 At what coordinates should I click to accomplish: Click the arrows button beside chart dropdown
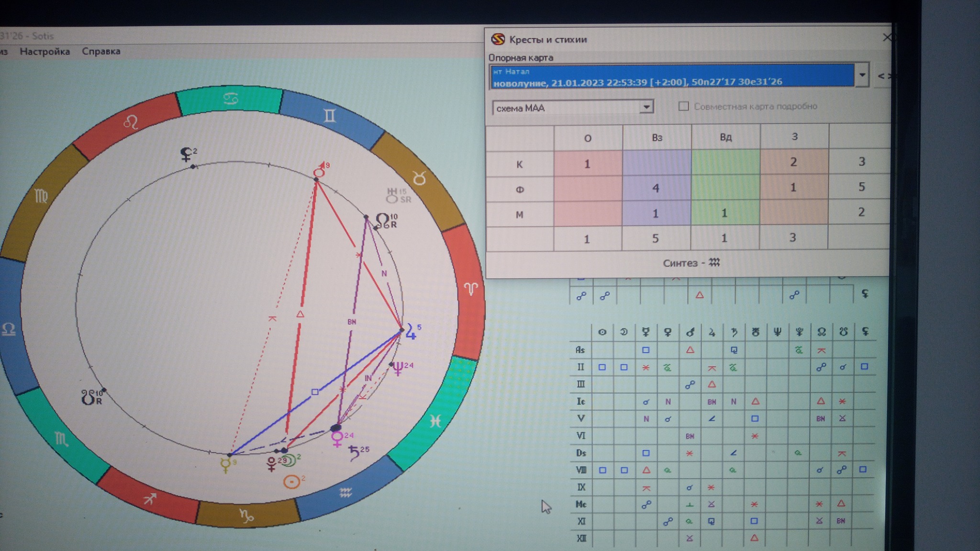[883, 76]
